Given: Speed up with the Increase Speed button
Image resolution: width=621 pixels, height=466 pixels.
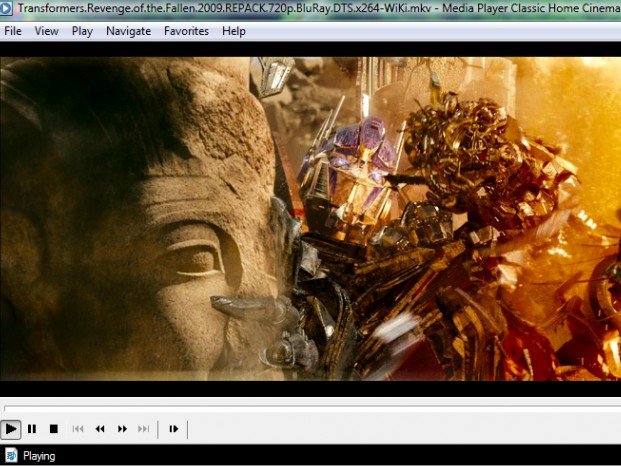Looking at the screenshot, I should point(122,429).
